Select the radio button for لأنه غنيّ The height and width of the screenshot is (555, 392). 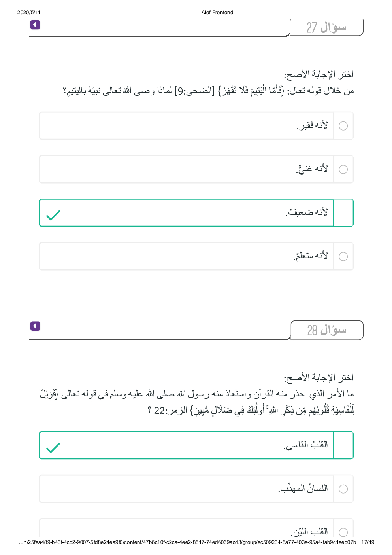tap(343, 169)
